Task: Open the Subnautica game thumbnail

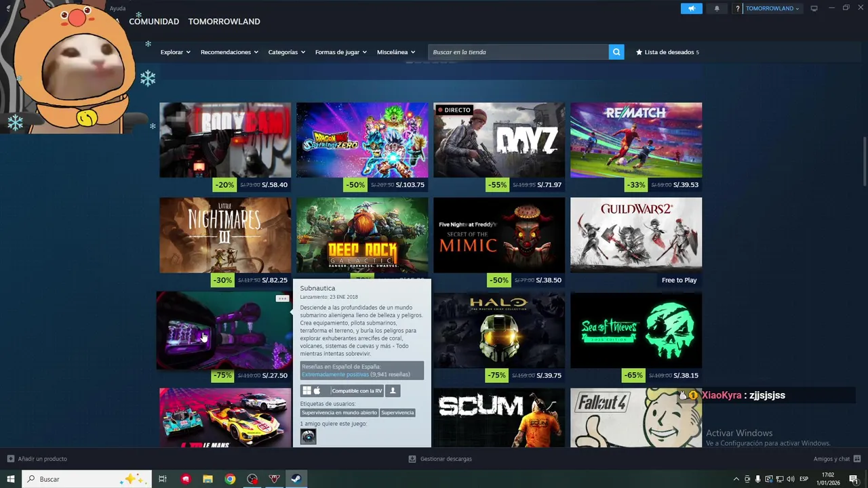Action: click(224, 331)
